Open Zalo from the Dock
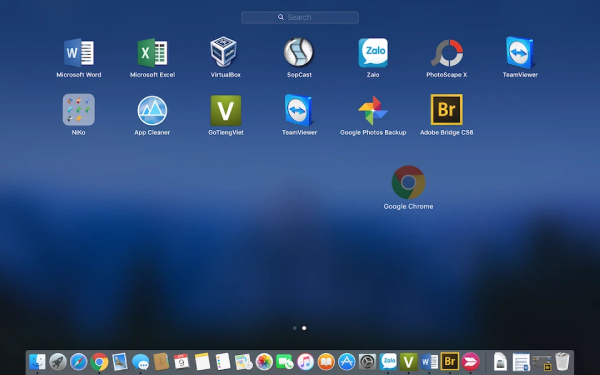The width and height of the screenshot is (600, 375). 388,362
